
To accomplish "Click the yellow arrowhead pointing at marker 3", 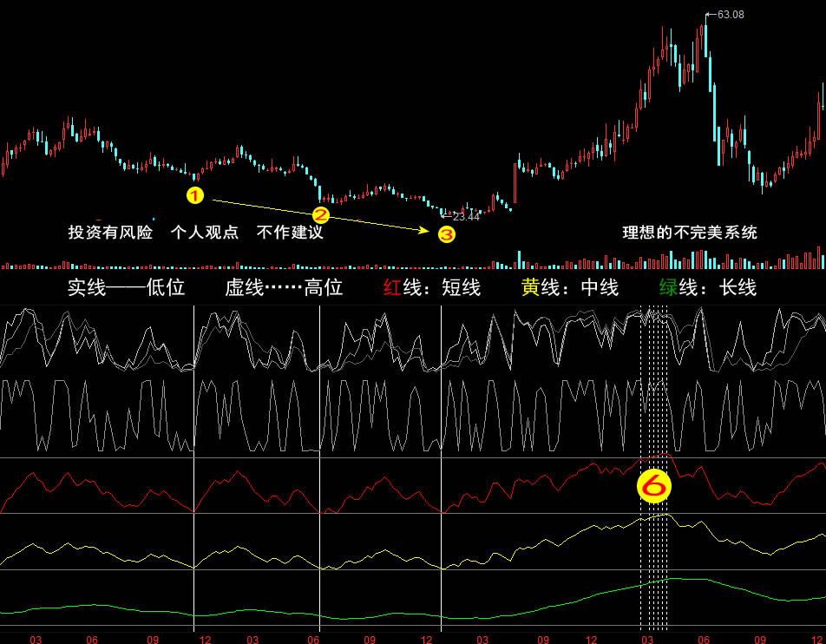I will 425,230.
